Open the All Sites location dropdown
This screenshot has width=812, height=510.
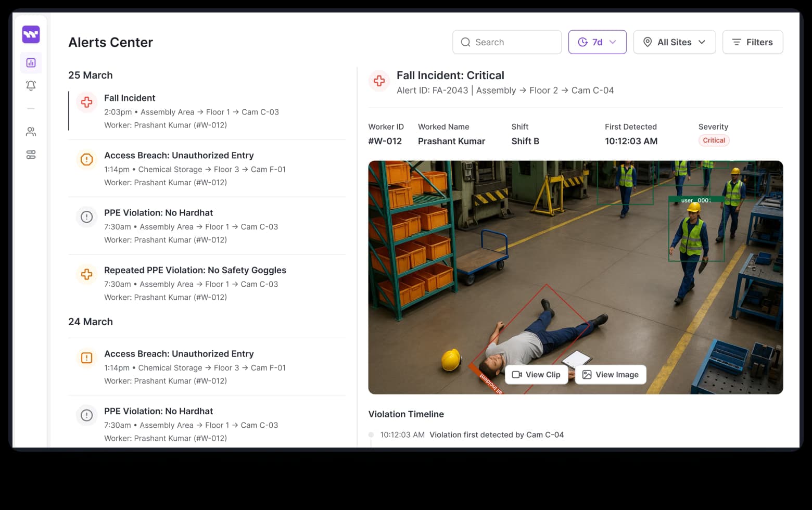click(x=674, y=42)
